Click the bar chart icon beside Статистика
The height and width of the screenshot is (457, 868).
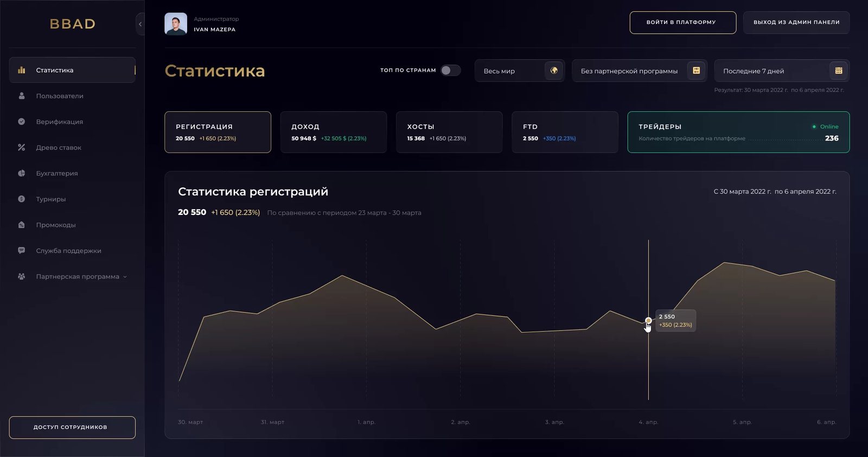[22, 70]
